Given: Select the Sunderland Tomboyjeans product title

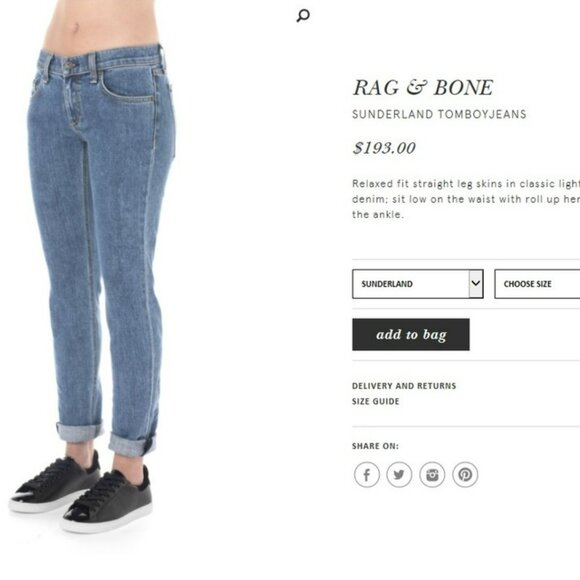Looking at the screenshot, I should [439, 114].
